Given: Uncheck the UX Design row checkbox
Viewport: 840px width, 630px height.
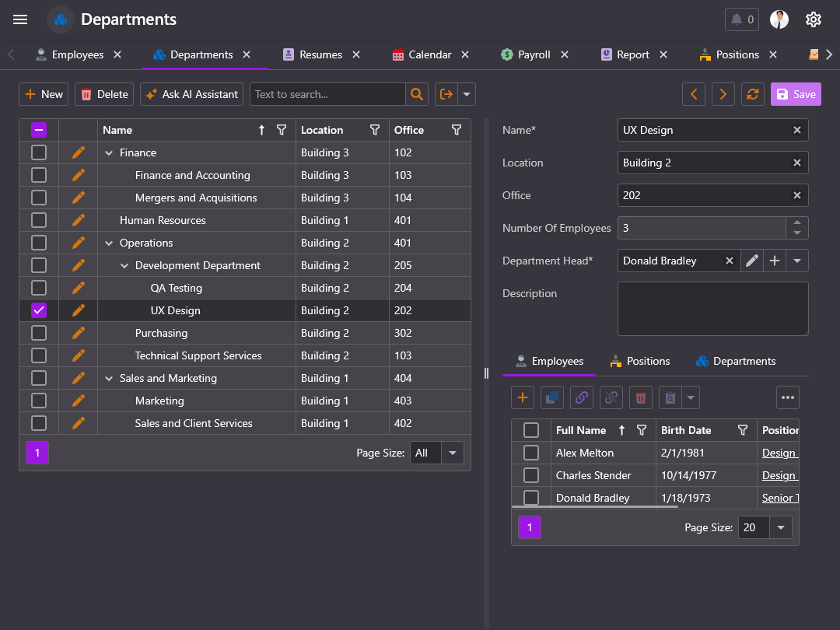Looking at the screenshot, I should pyautogui.click(x=39, y=310).
